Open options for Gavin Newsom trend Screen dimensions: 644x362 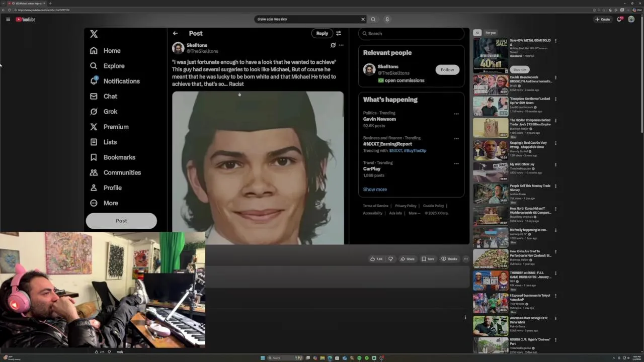pos(456,114)
